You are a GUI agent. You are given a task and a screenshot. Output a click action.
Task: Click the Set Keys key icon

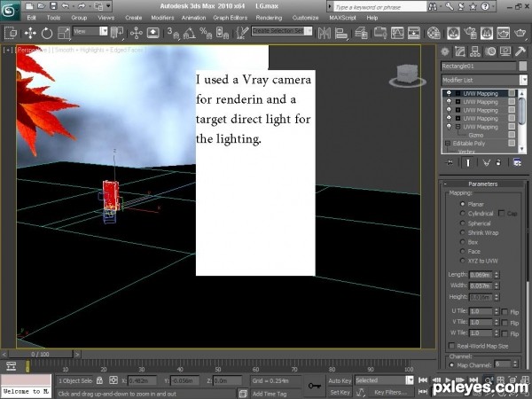pyautogui.click(x=315, y=386)
